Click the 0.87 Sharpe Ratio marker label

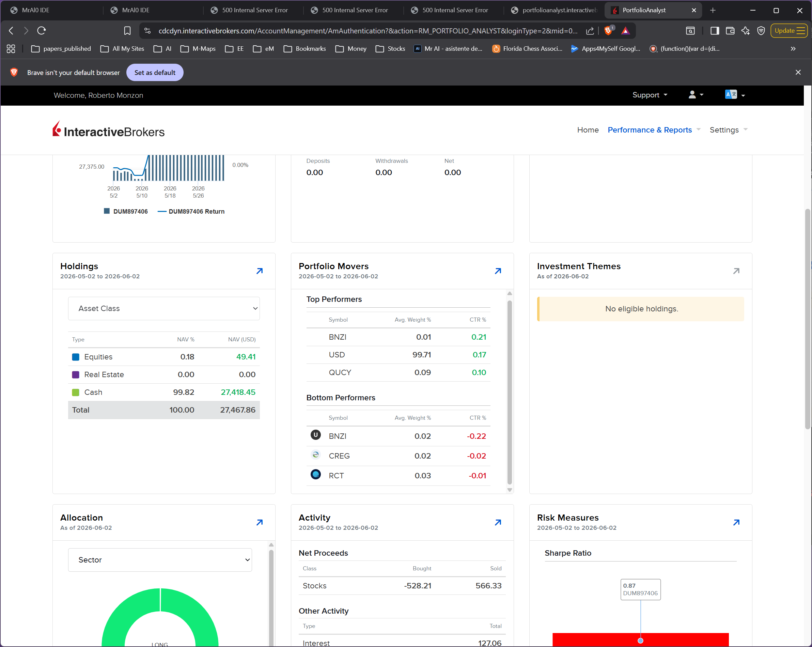coord(640,589)
